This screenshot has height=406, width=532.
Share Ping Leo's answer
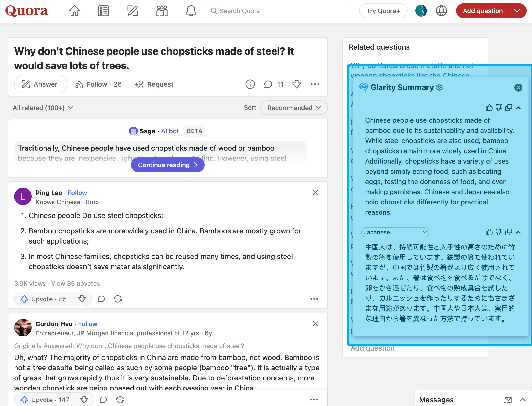point(118,299)
